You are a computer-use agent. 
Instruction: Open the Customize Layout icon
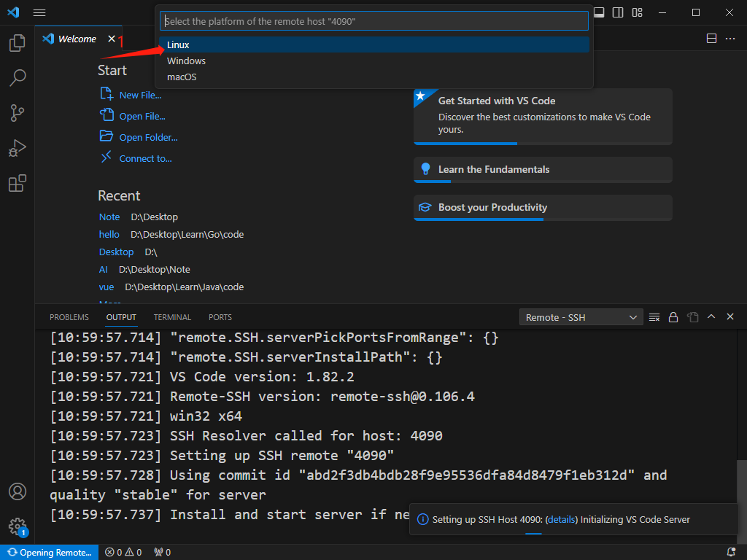click(637, 12)
